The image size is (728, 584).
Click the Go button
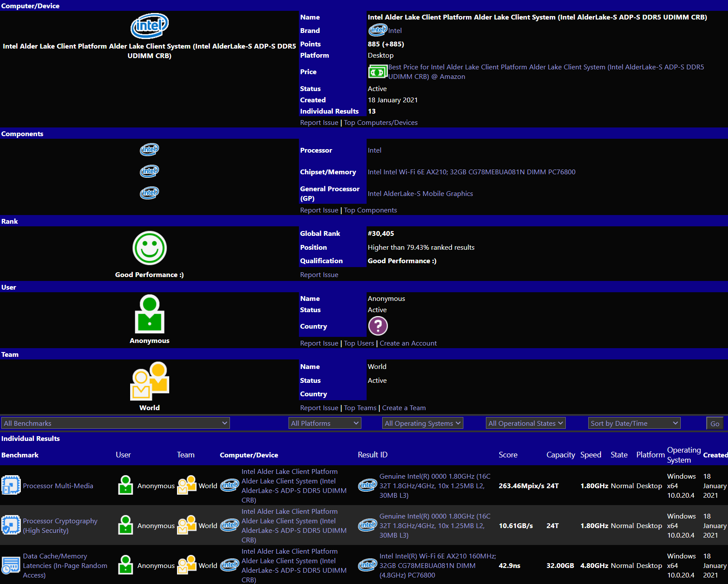(x=715, y=424)
